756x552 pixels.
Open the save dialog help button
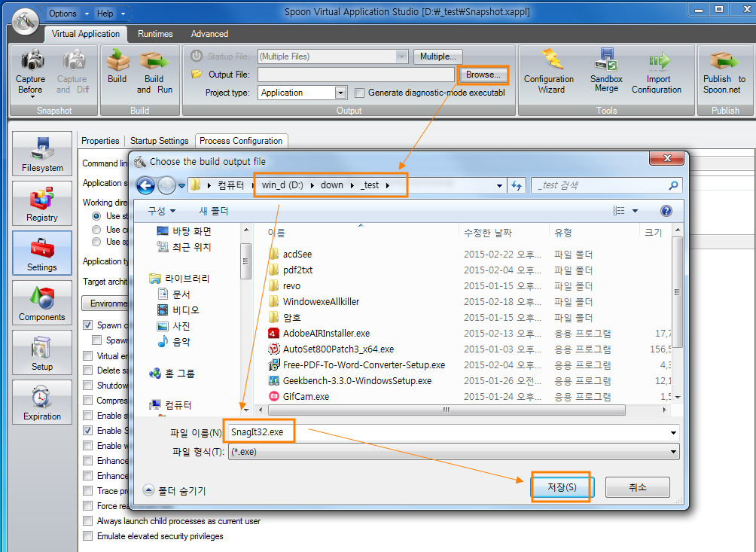tap(666, 211)
